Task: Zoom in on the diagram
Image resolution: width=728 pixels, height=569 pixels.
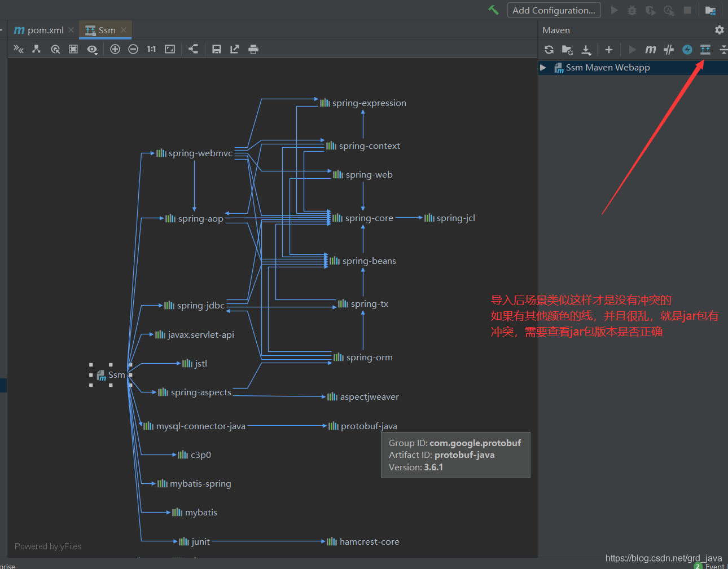Action: (x=115, y=49)
